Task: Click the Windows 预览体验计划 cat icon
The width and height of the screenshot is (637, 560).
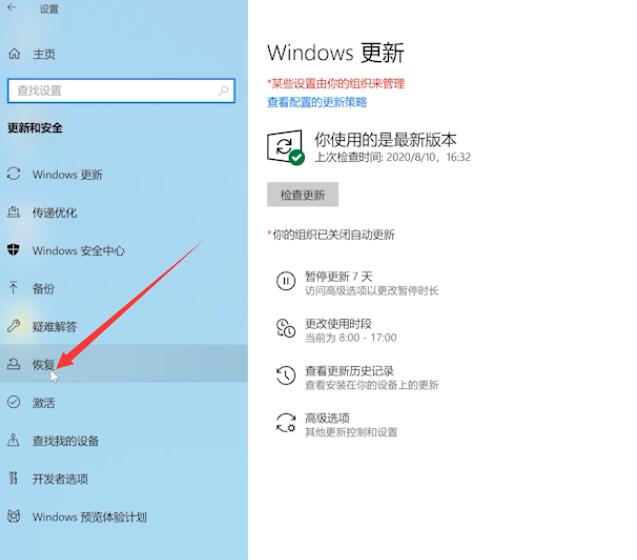Action: (x=14, y=516)
